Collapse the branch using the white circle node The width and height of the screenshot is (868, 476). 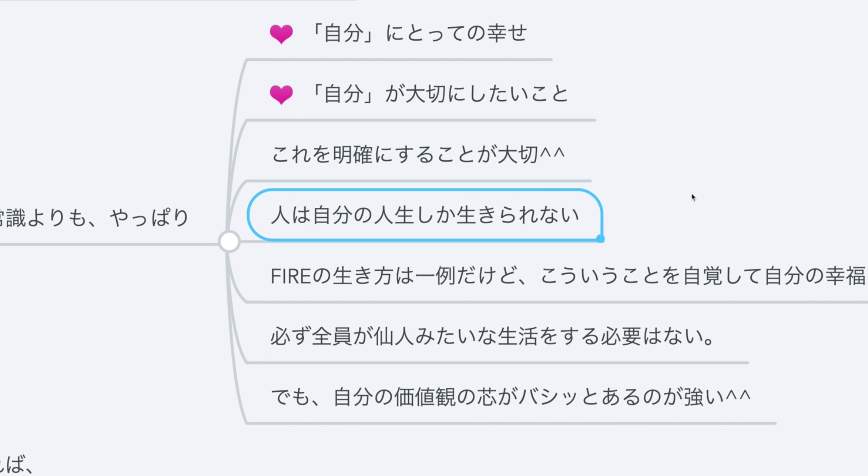(229, 241)
